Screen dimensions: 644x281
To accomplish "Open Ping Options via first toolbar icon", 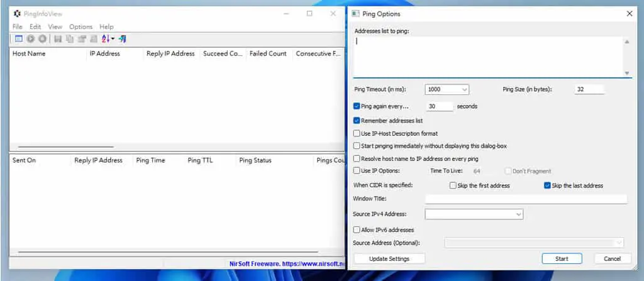I will 18,38.
